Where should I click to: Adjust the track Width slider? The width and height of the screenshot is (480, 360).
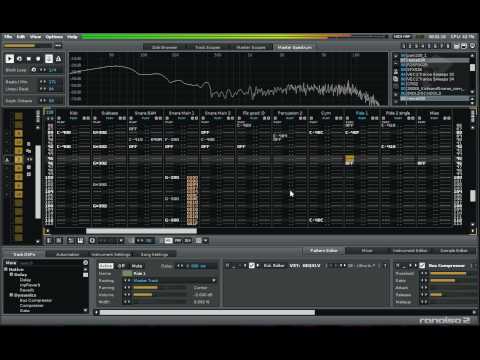(160, 302)
